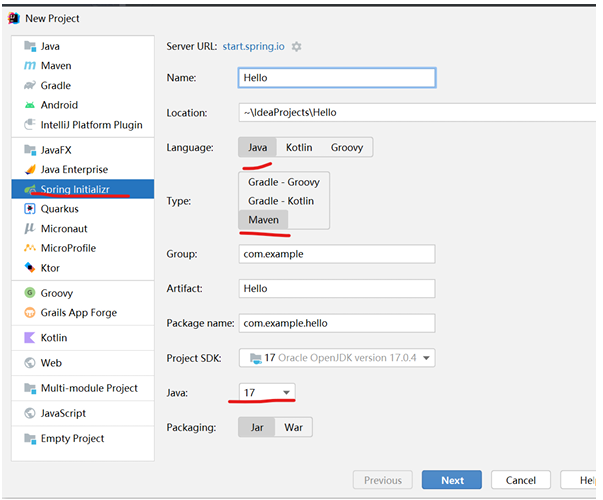Select Gradle generator in sidebar
The width and height of the screenshot is (603, 500).
tap(83, 85)
